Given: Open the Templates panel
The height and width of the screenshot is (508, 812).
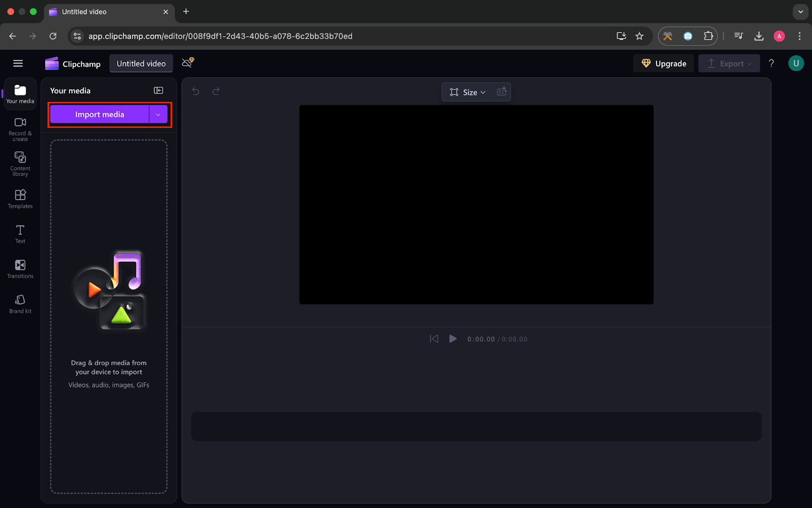Looking at the screenshot, I should 20,199.
